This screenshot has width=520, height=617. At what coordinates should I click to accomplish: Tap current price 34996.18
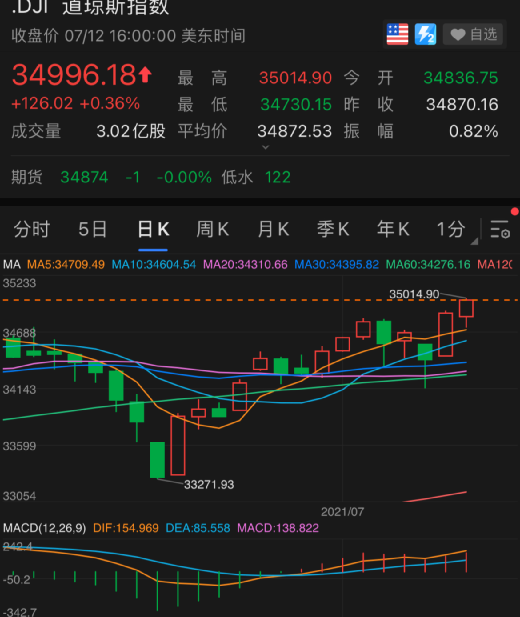click(74, 75)
